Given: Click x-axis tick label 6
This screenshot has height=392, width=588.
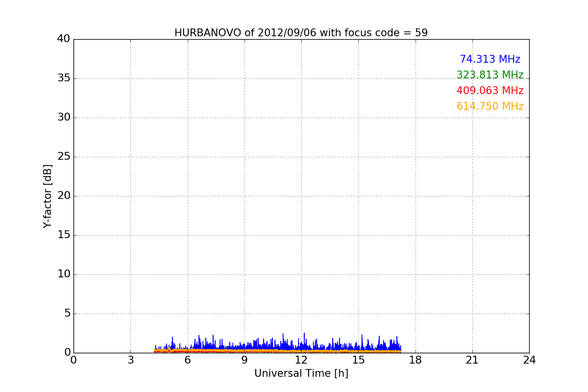Looking at the screenshot, I should click(x=187, y=360).
